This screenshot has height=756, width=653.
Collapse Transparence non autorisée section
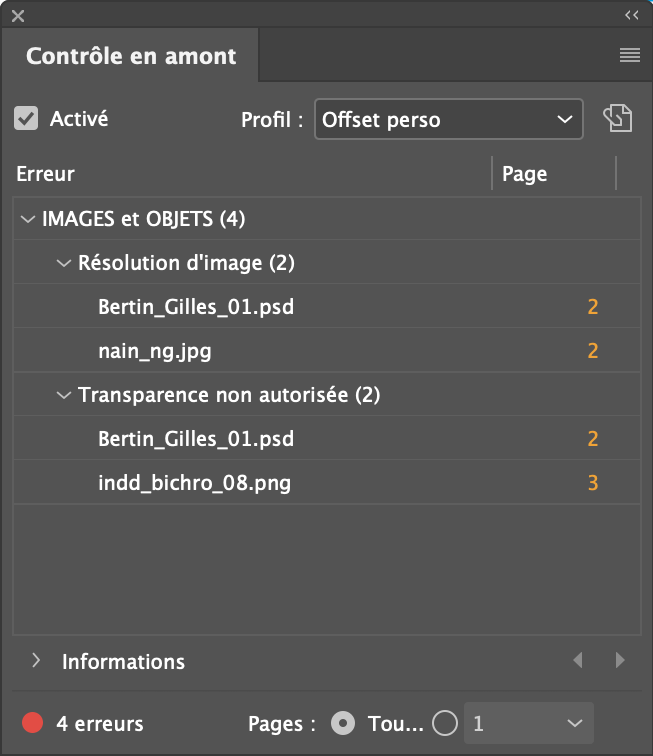pos(65,395)
